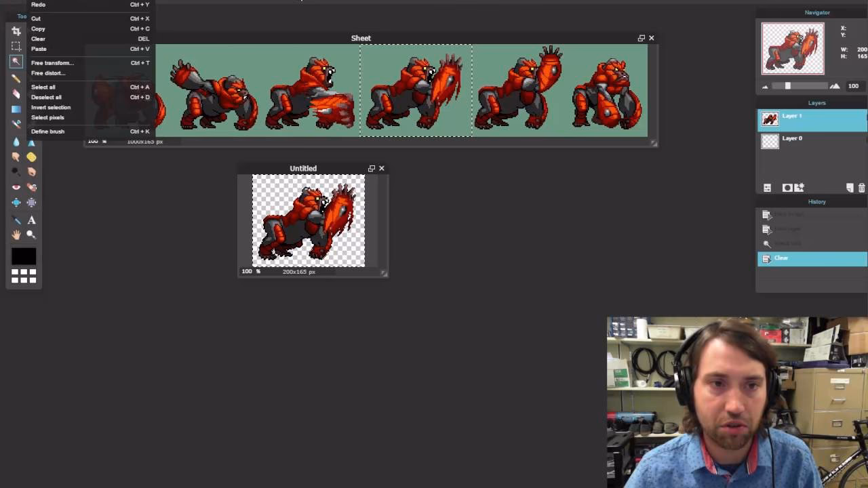Choose Redo from the Edit menu
Viewport: 868px width, 488px height.
click(x=90, y=5)
